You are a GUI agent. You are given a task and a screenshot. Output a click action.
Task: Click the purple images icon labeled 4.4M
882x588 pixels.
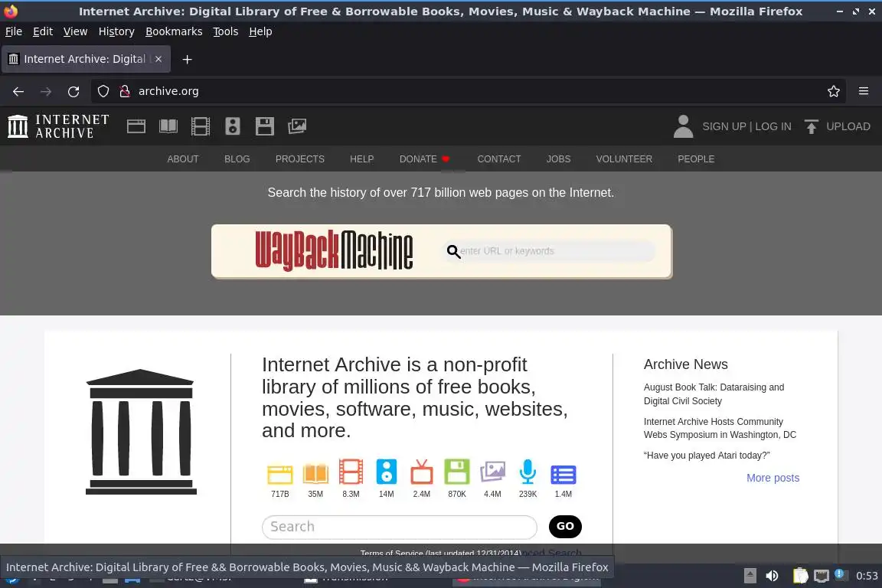point(492,472)
